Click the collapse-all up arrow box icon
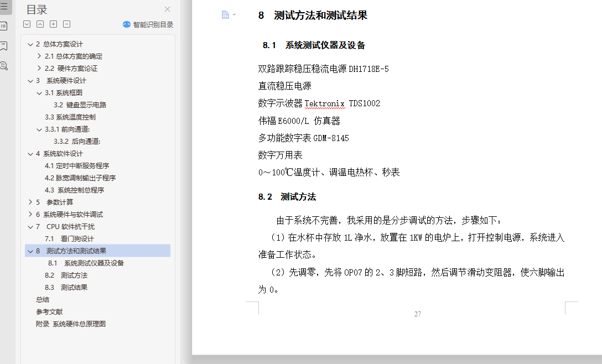 coord(40,24)
